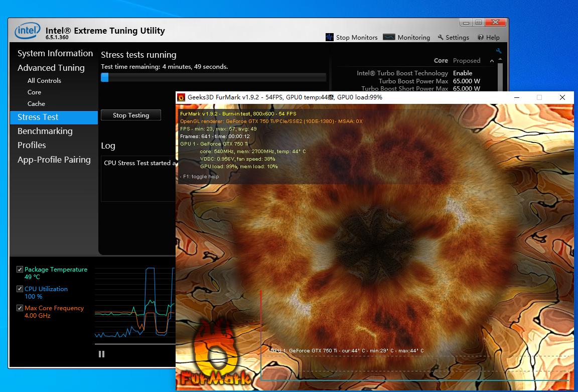Open the Monitoring graph icon

pos(389,37)
